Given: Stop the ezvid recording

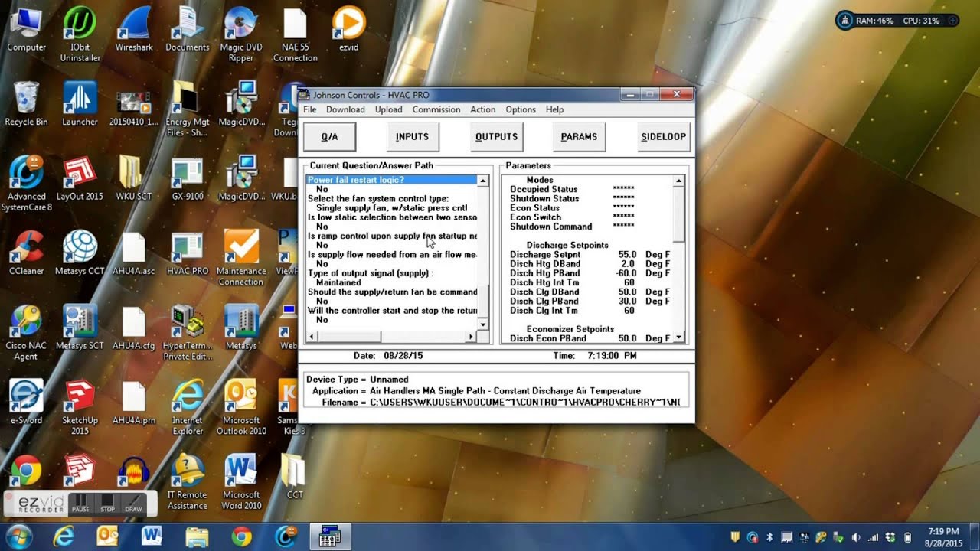Looking at the screenshot, I should coord(107,503).
